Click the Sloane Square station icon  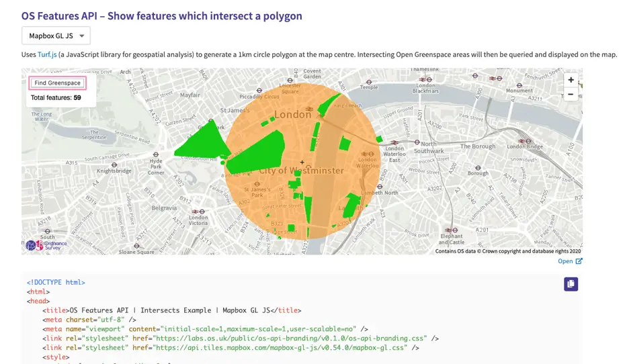pos(136,246)
